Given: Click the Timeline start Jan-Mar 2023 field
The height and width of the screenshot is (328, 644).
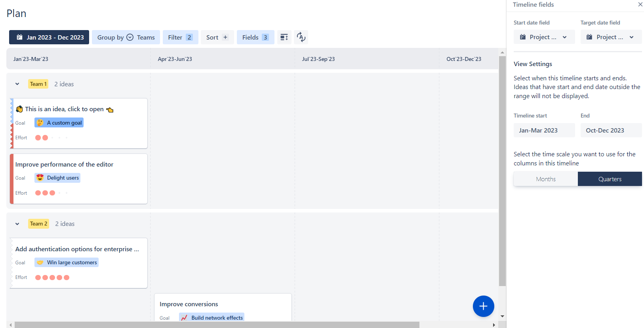Looking at the screenshot, I should (544, 130).
